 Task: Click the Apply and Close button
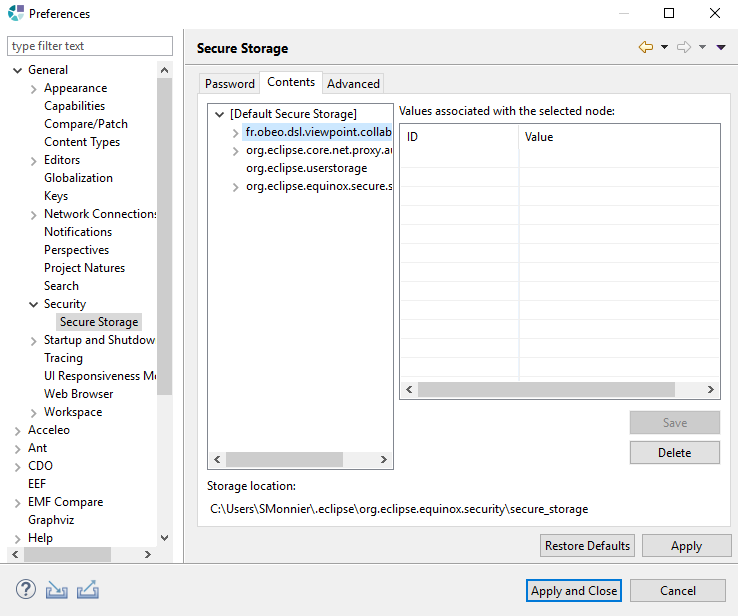point(574,591)
